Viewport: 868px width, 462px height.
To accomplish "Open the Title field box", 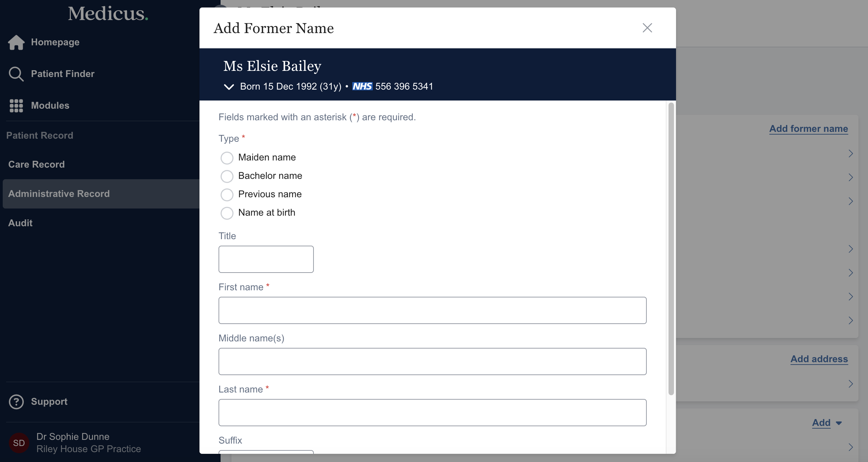I will (266, 259).
